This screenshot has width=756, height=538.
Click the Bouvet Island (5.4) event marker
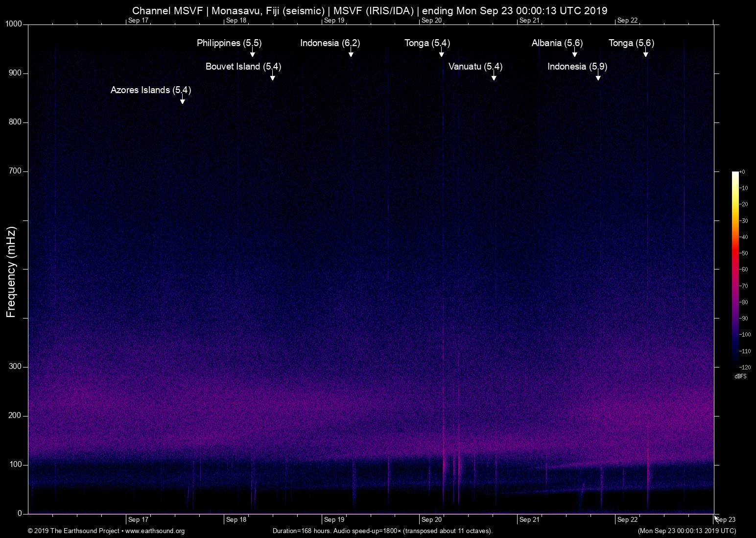273,76
